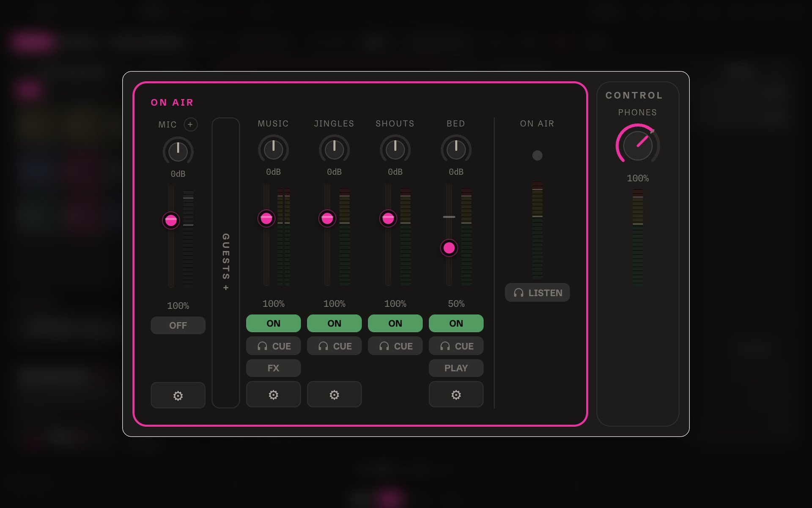Open the MIC channel settings gear
Screen dimensions: 812x508
178,395
